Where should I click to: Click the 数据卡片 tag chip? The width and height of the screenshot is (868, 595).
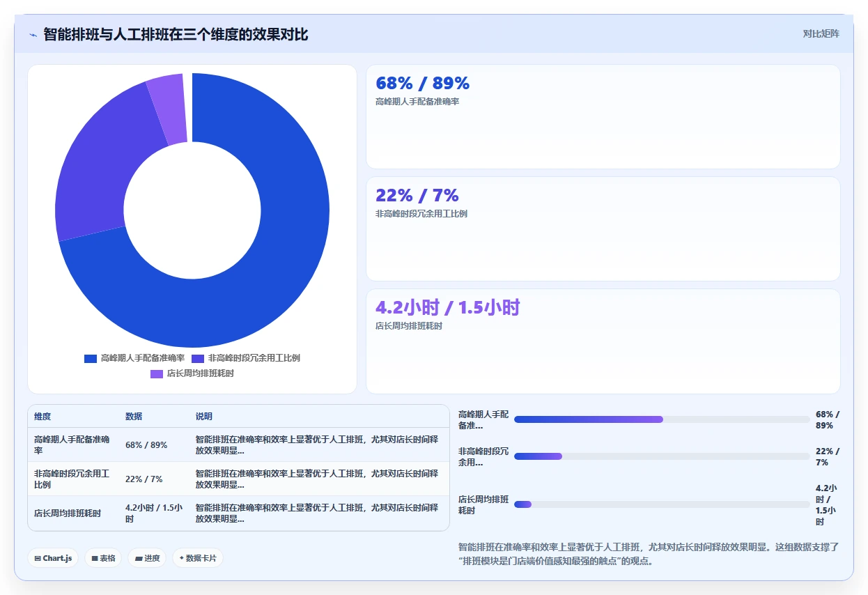(198, 558)
